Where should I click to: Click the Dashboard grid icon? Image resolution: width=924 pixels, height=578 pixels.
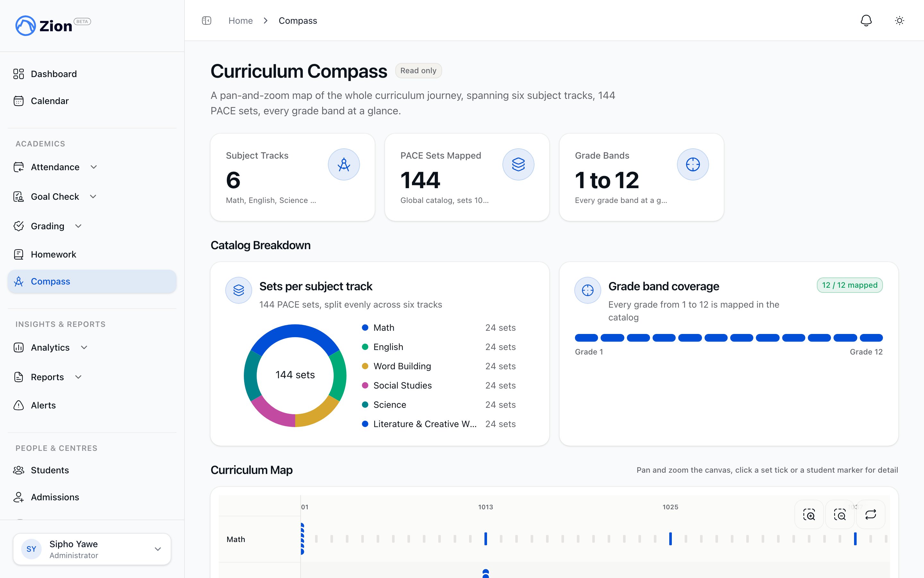[x=18, y=74]
